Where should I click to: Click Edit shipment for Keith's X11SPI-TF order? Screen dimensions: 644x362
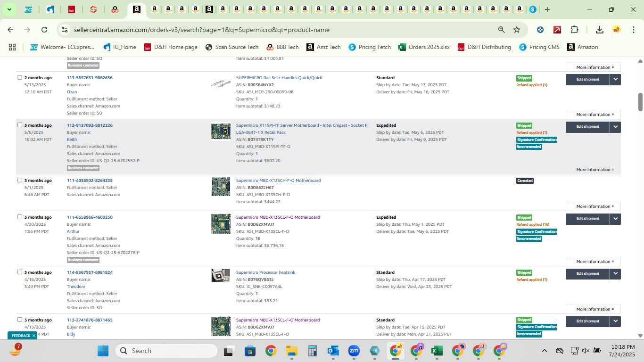[x=587, y=127]
